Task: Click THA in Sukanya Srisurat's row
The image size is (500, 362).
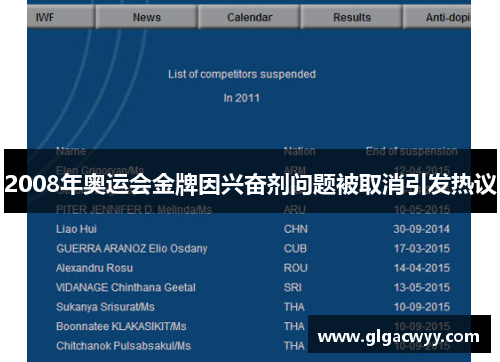Action: [294, 307]
